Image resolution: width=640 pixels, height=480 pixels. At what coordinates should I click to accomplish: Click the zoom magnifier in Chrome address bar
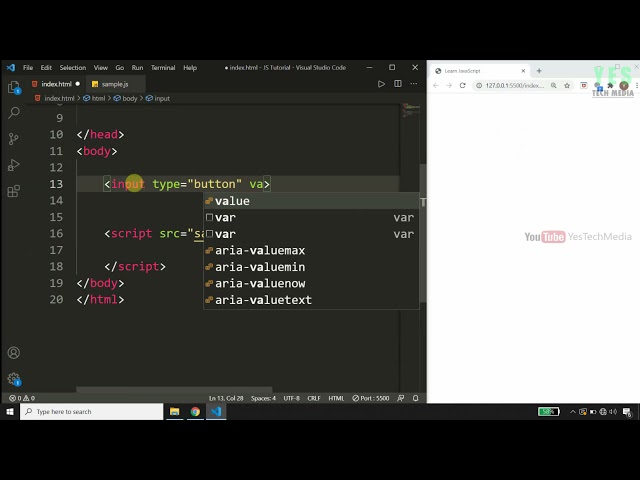pos(553,85)
